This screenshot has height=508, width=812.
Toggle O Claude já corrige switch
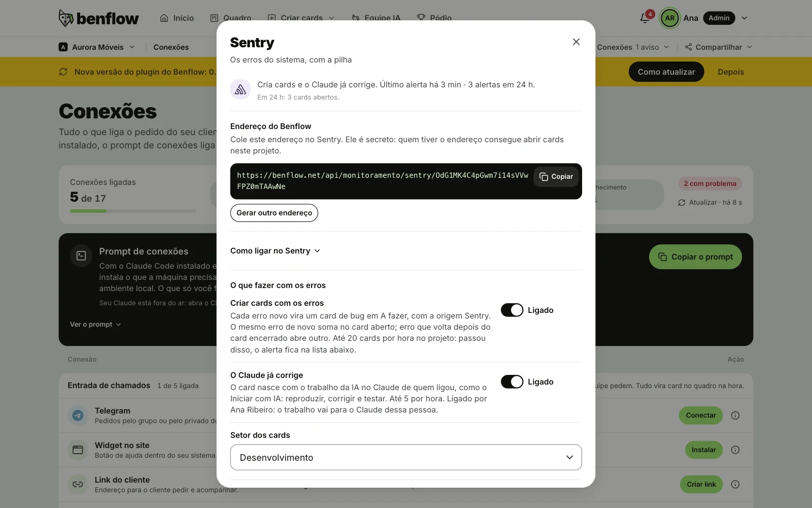pos(512,382)
